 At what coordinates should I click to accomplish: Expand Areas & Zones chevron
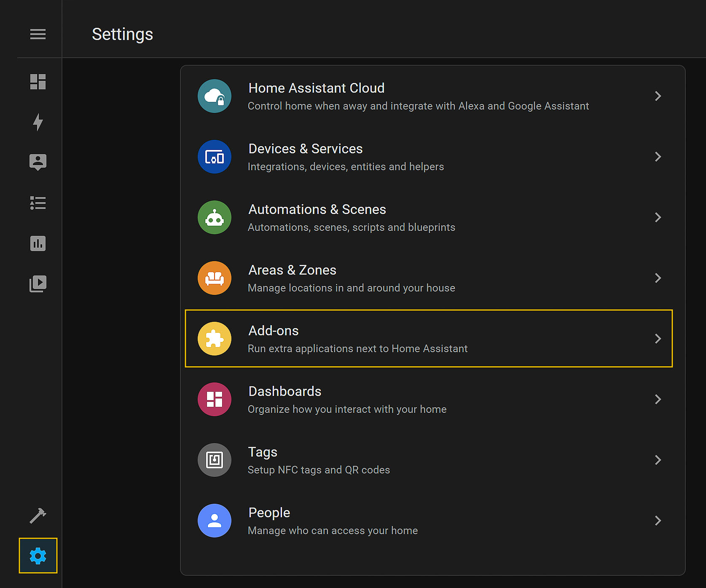click(x=658, y=278)
